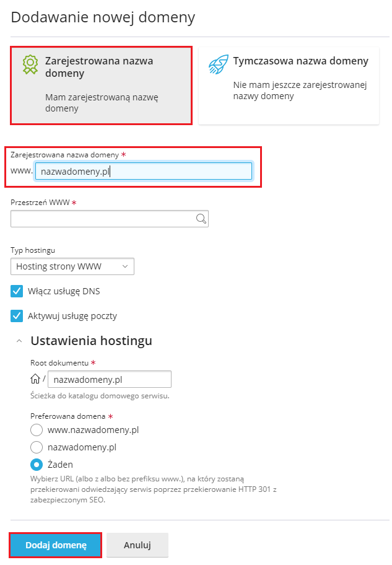Screen dimensions: 392x565
Task: Click the Anuluj button
Action: click(x=137, y=545)
